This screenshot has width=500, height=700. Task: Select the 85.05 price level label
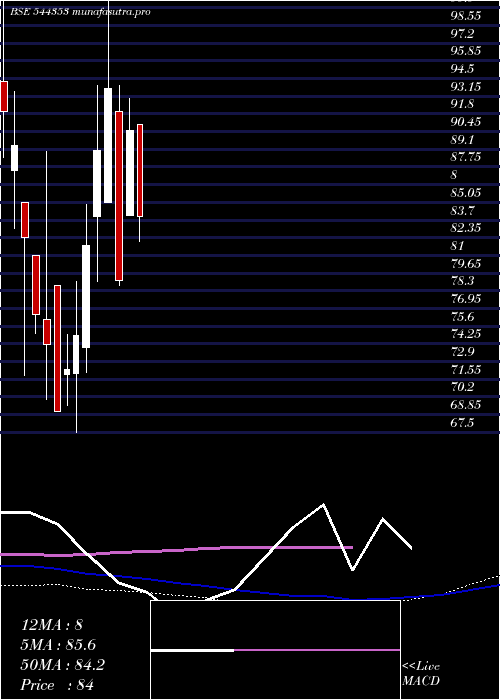click(x=466, y=193)
